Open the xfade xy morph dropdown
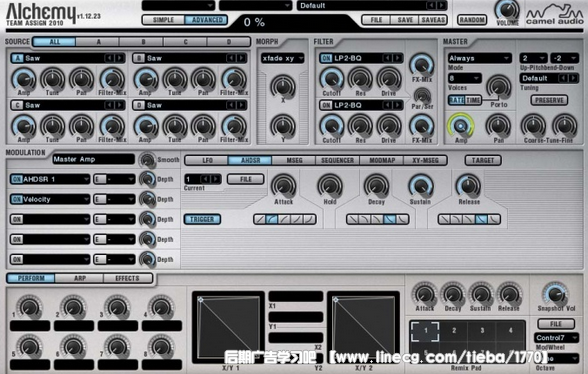588x374 pixels. (282, 58)
